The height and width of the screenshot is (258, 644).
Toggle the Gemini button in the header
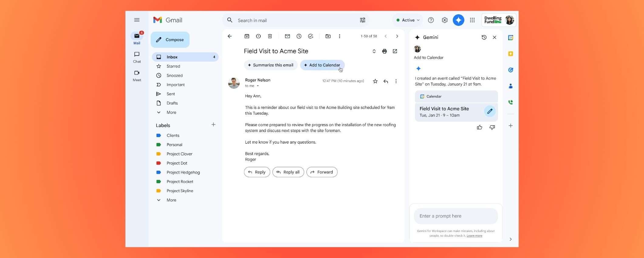(458, 20)
